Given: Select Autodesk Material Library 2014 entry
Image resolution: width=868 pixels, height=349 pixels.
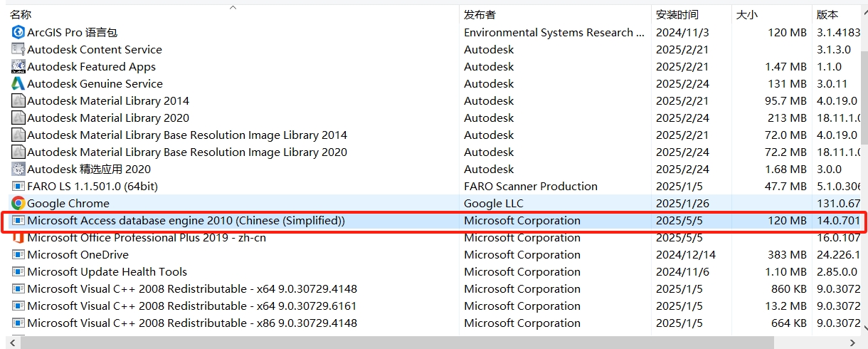Looking at the screenshot, I should pyautogui.click(x=433, y=100).
